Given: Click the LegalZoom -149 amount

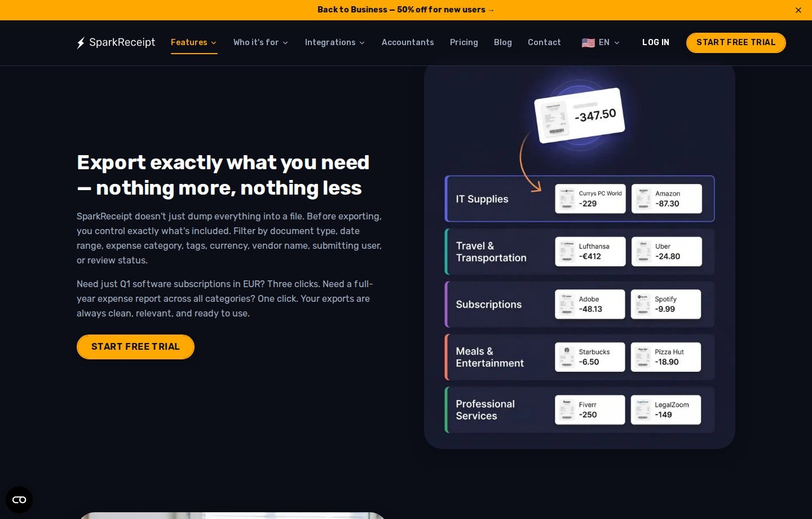Looking at the screenshot, I should coord(663,415).
